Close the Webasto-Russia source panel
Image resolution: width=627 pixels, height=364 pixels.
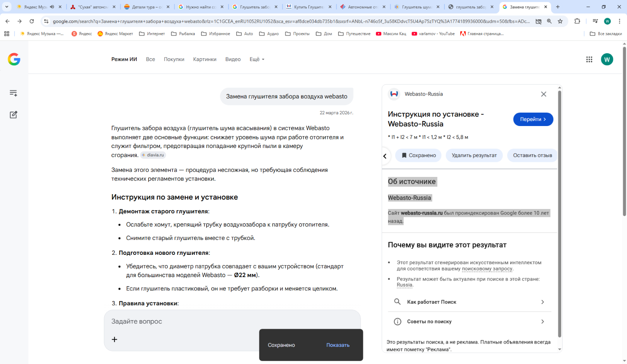tap(544, 94)
